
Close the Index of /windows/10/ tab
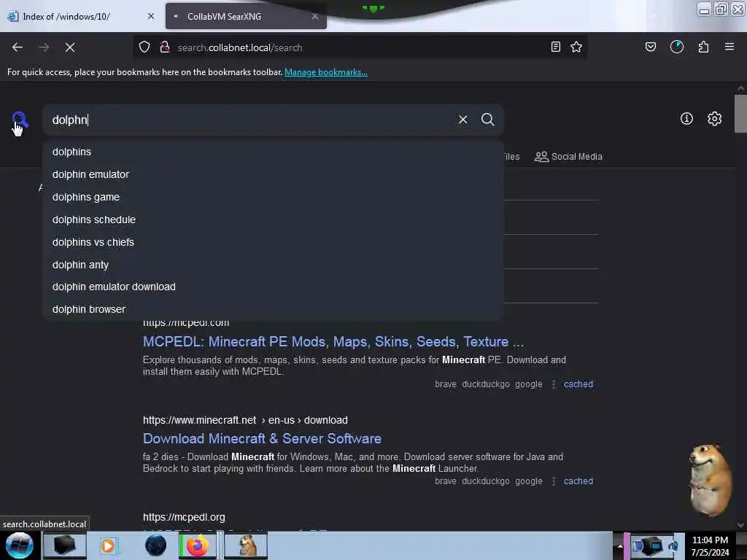pyautogui.click(x=151, y=16)
